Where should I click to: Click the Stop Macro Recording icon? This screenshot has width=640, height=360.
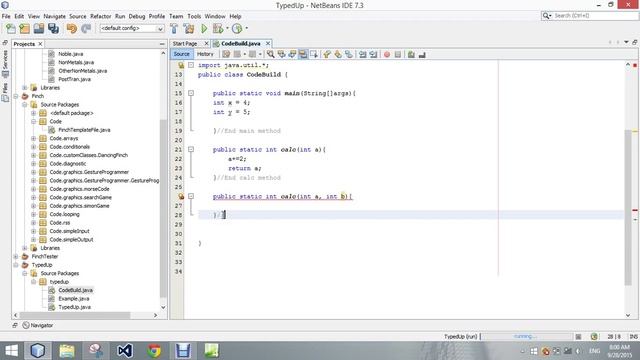tap(398, 54)
